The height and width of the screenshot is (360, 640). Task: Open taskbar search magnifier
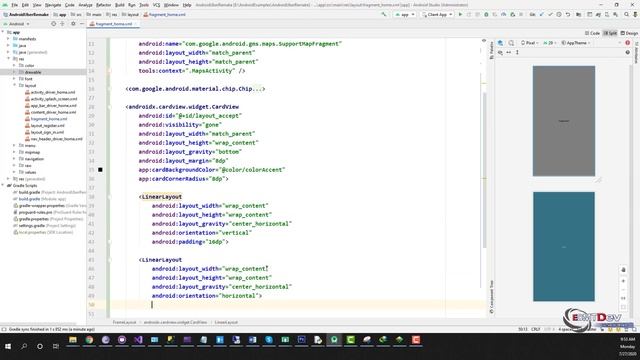point(24,346)
